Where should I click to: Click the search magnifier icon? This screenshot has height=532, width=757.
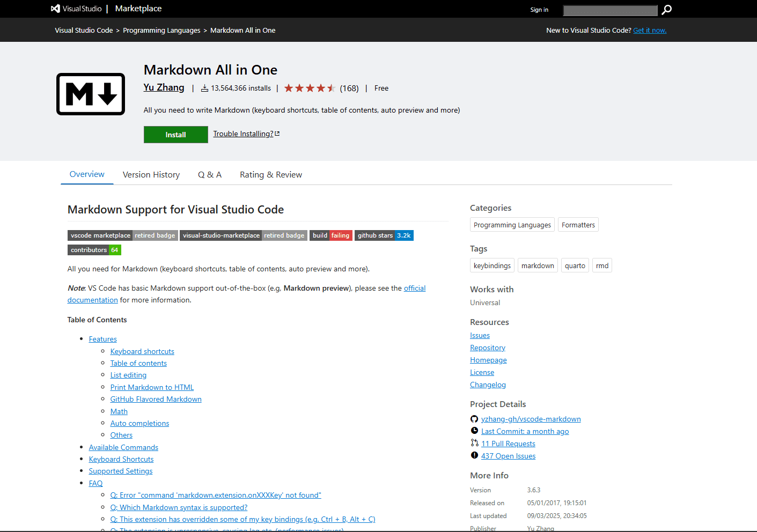pyautogui.click(x=666, y=10)
